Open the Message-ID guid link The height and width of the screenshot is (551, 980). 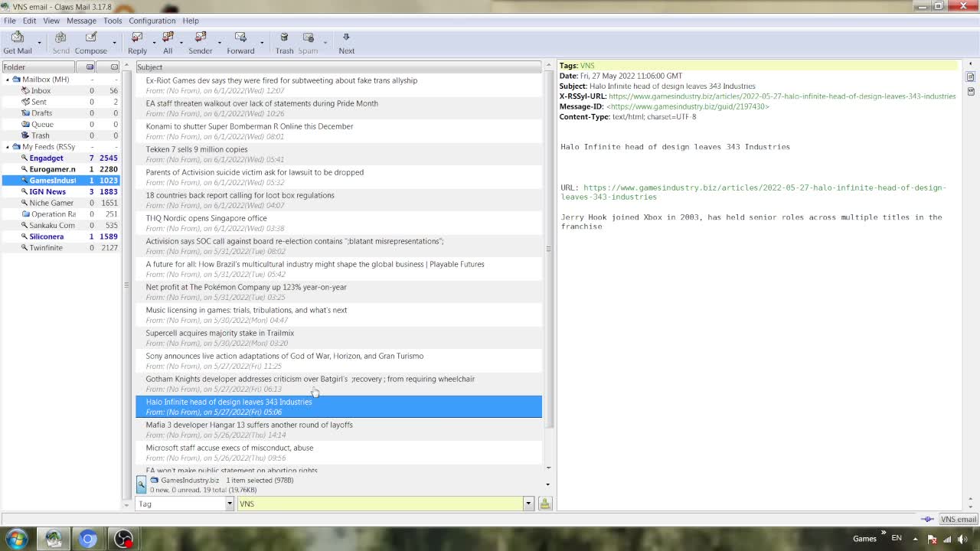[x=688, y=106]
